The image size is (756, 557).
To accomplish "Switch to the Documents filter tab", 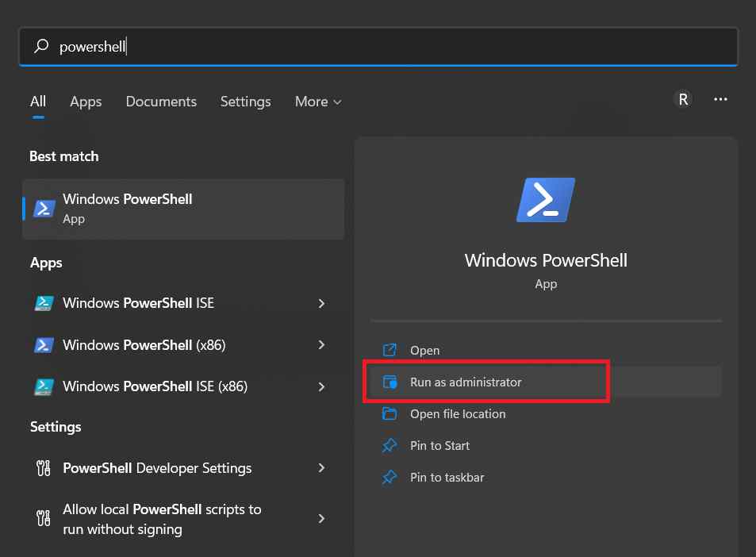I will coord(161,102).
